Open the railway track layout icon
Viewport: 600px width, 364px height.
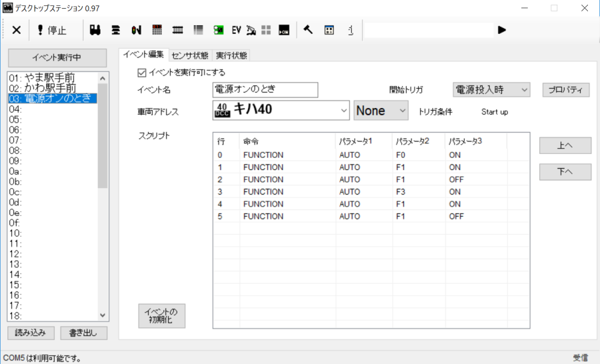177,30
